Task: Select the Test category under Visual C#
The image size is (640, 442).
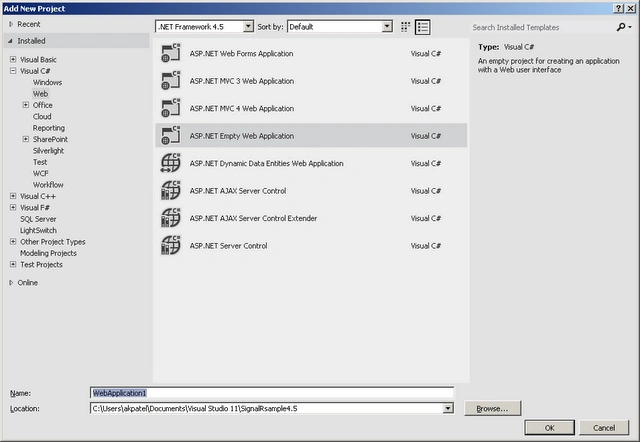Action: point(40,162)
